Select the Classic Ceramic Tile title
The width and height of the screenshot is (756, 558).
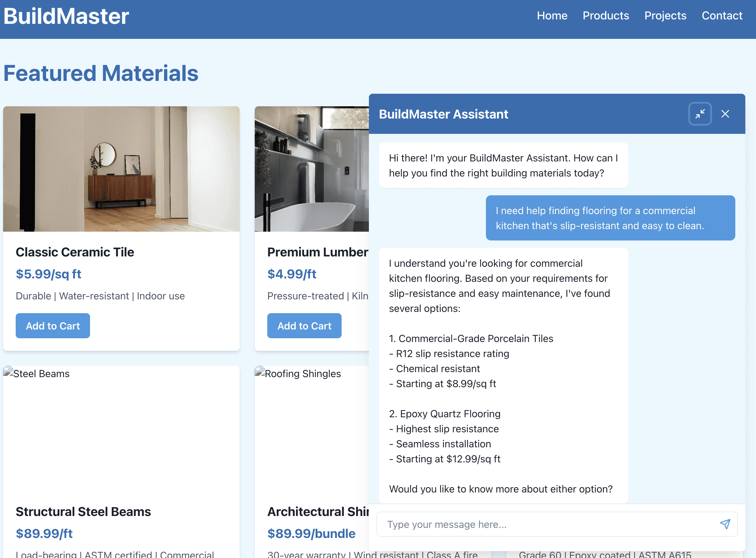[x=75, y=252]
